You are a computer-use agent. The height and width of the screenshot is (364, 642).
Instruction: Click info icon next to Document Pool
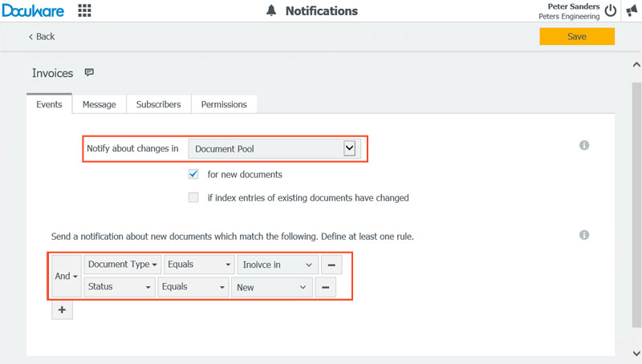(x=584, y=145)
